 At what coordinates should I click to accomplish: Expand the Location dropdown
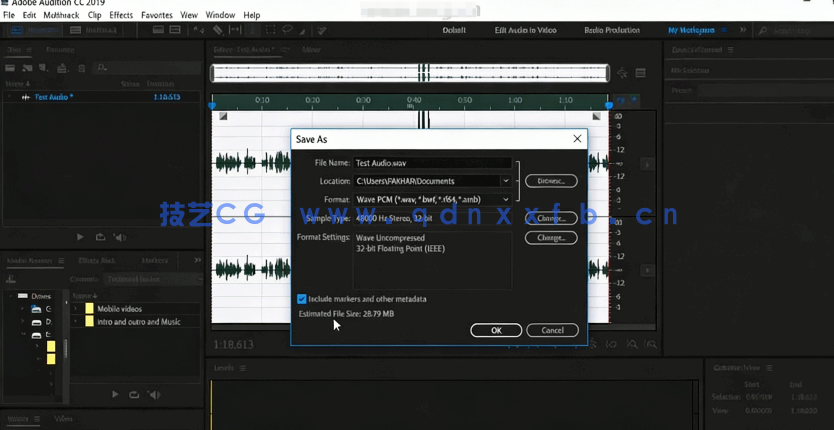pyautogui.click(x=506, y=181)
